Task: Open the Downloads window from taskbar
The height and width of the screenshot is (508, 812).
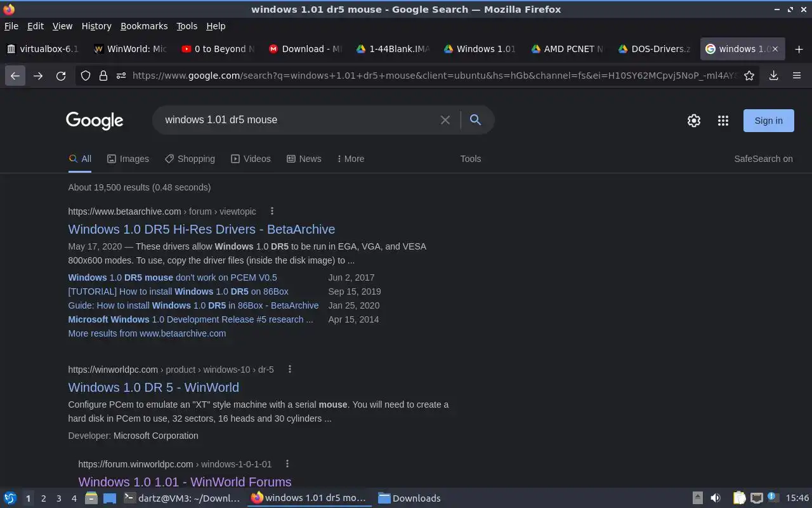Action: click(409, 498)
